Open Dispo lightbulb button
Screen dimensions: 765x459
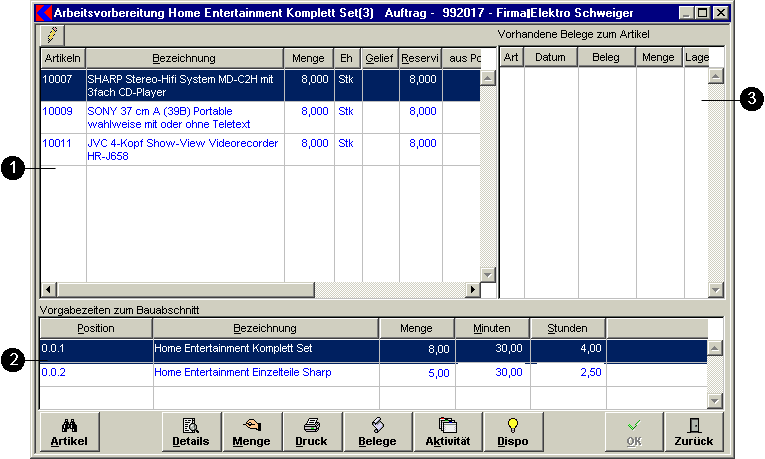[x=513, y=432]
